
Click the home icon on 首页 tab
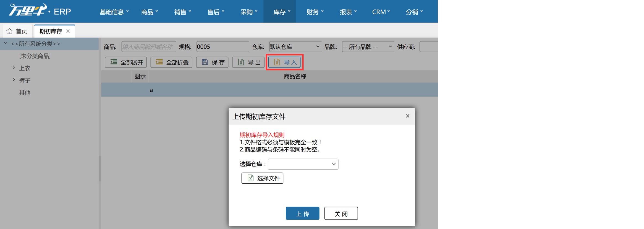9,31
